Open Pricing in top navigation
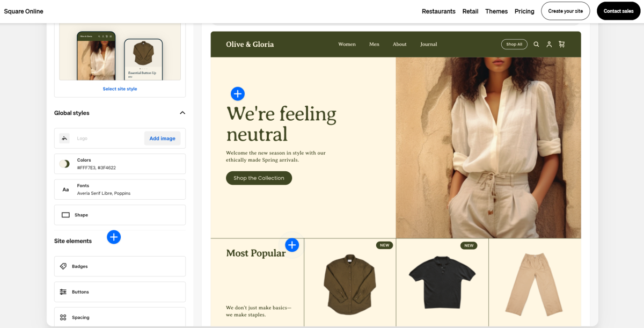 pos(524,11)
